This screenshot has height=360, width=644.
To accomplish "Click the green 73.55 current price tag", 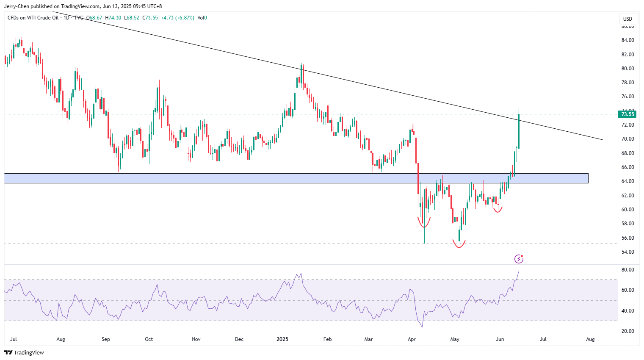I will pos(627,114).
